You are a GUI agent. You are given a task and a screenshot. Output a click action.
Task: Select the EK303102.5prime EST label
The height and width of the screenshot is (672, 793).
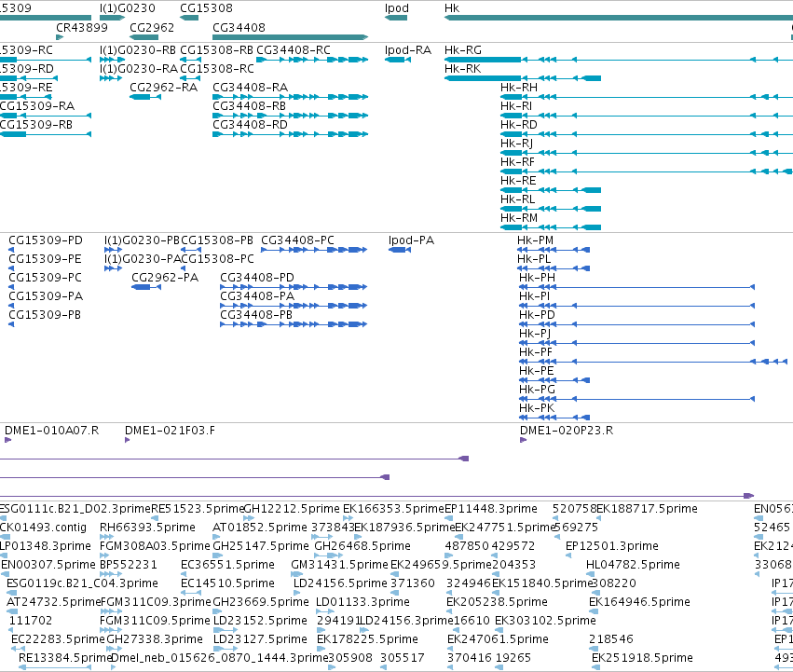[546, 621]
